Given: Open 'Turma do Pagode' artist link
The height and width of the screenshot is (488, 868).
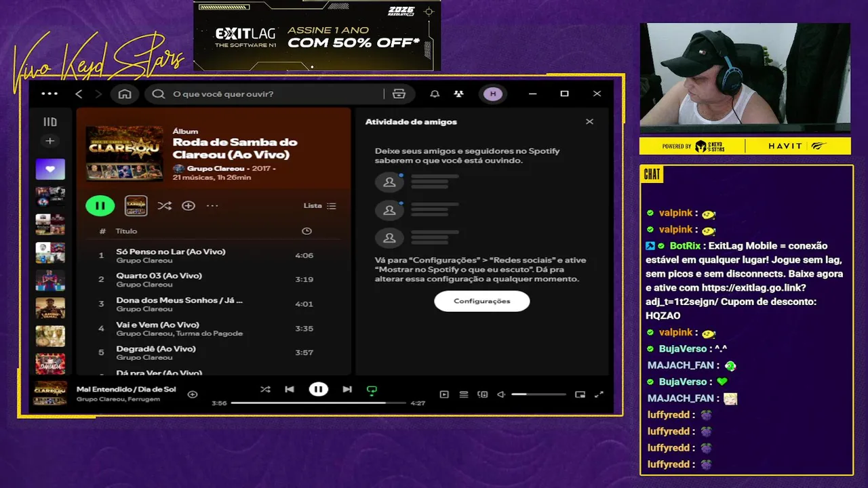Looking at the screenshot, I should tap(210, 333).
